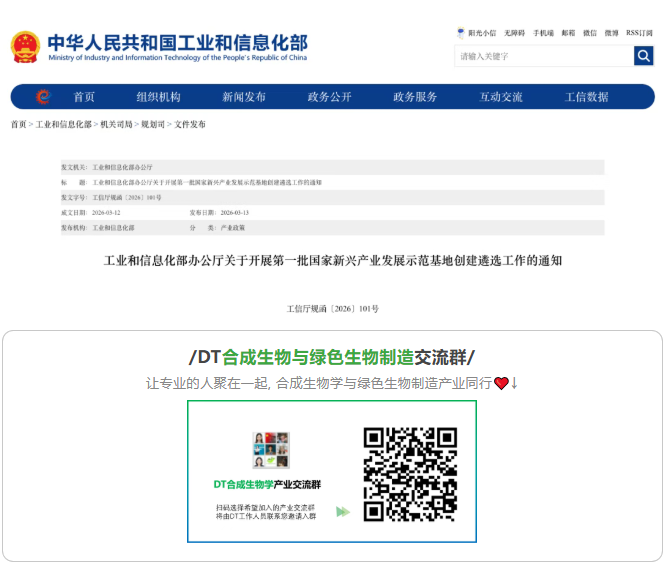Click the group avatar collage image
665x579 pixels.
[x=271, y=451]
